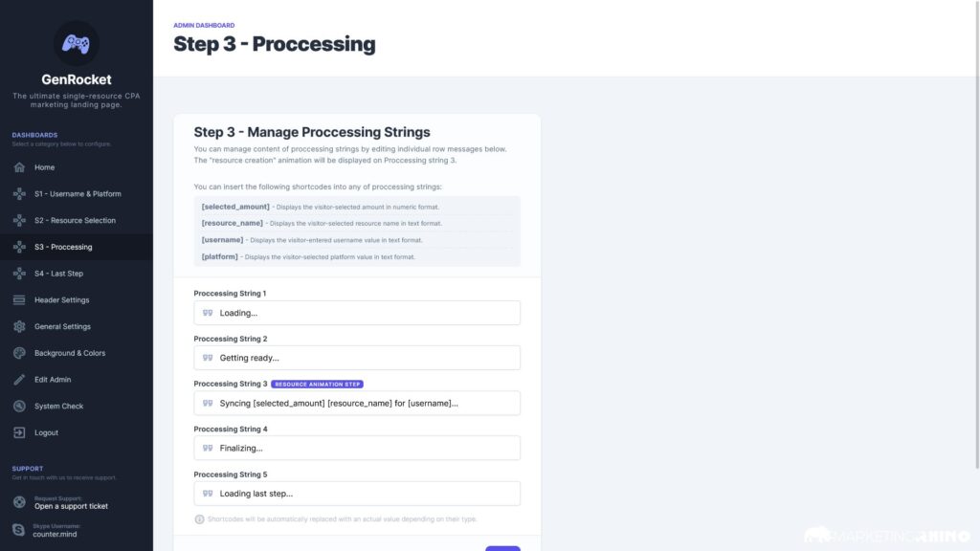Viewport: 980px width, 551px height.
Task: Click the Edit Admin pencil icon
Action: (x=19, y=380)
